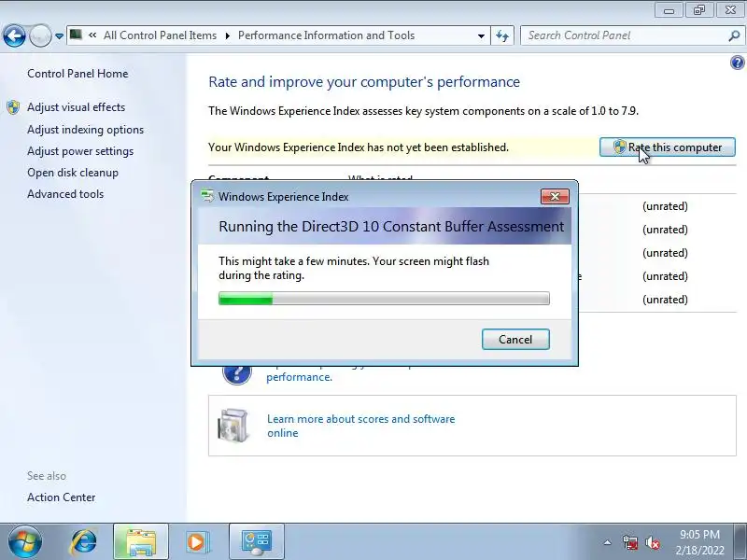747x560 pixels.
Task: Open the taskbar clock and date
Action: coord(699,542)
